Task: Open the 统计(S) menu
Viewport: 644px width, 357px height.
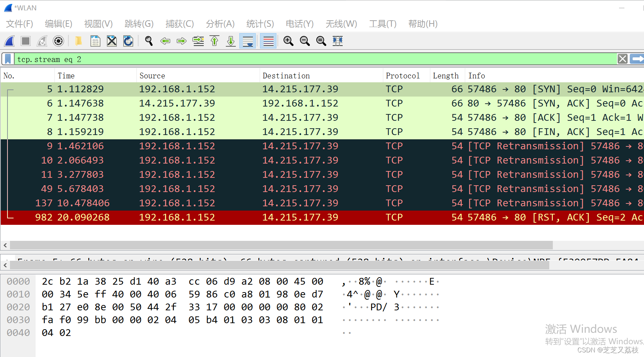Action: coord(260,24)
